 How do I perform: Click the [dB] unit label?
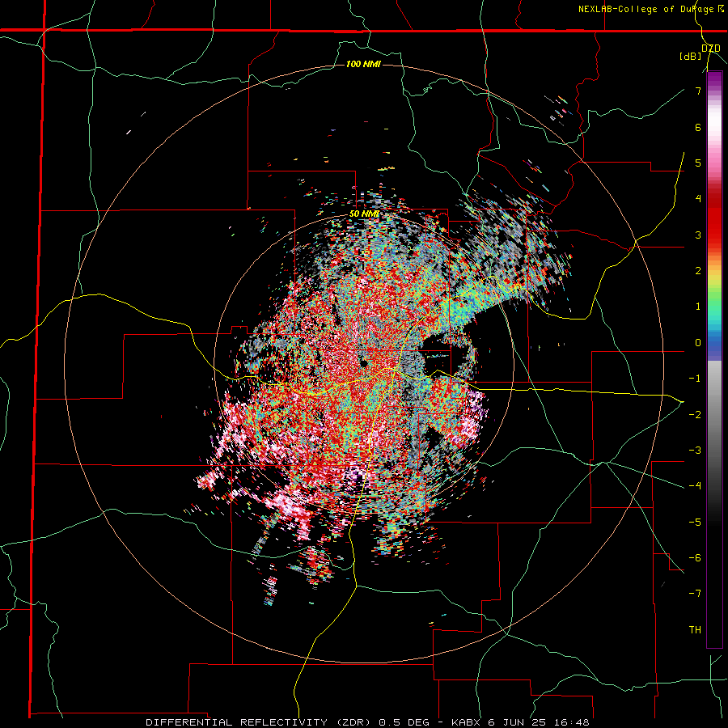(x=691, y=56)
